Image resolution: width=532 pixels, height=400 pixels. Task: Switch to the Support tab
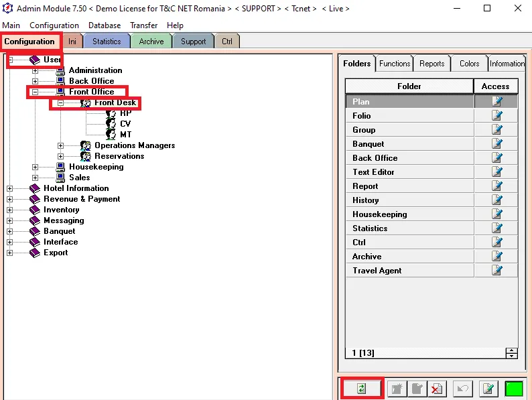pos(193,42)
